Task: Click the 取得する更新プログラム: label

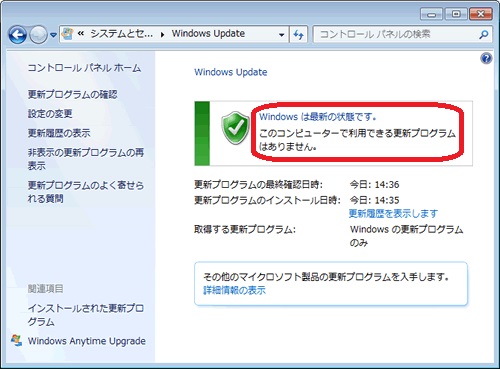Action: coord(245,229)
